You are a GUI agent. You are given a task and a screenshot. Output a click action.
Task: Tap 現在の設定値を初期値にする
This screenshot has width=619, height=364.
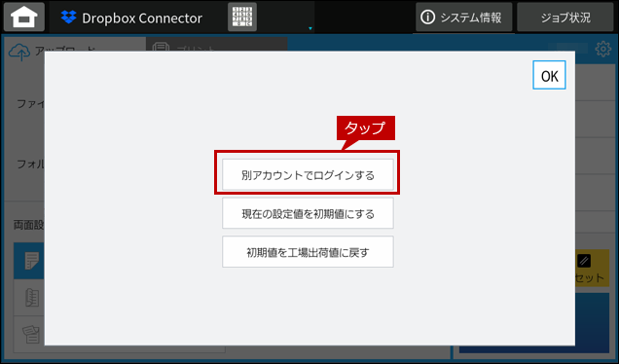(x=308, y=213)
